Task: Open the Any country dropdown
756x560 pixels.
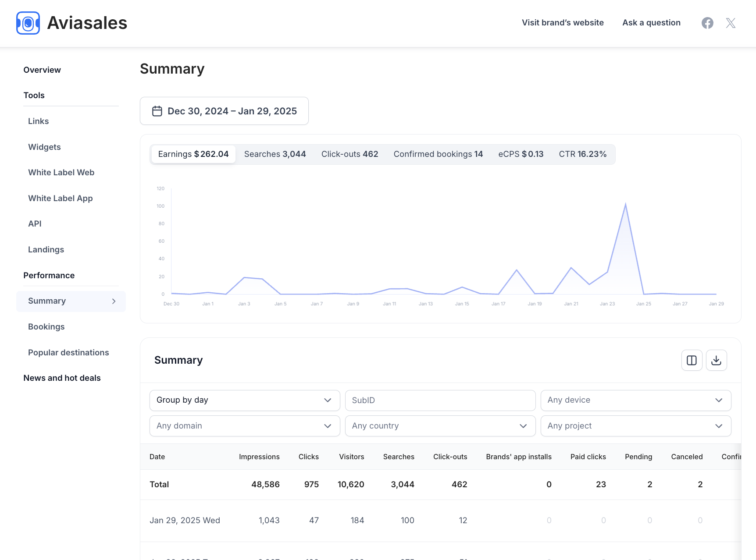Action: pos(440,426)
